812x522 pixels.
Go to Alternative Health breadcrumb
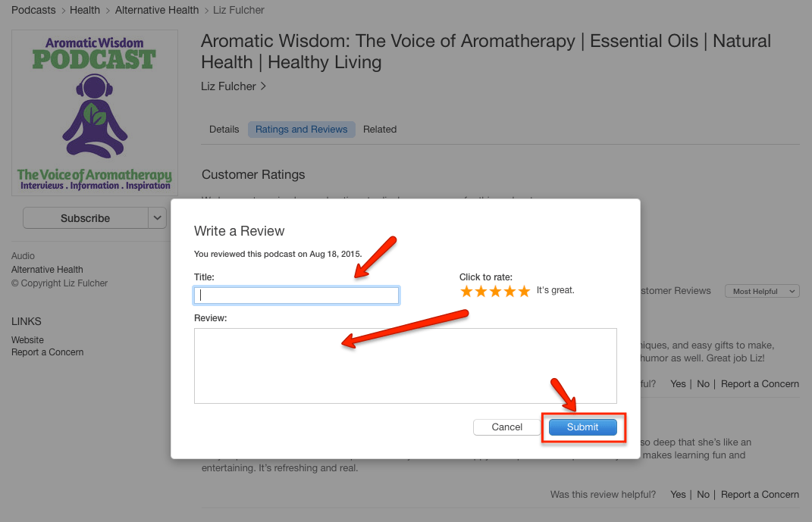157,10
